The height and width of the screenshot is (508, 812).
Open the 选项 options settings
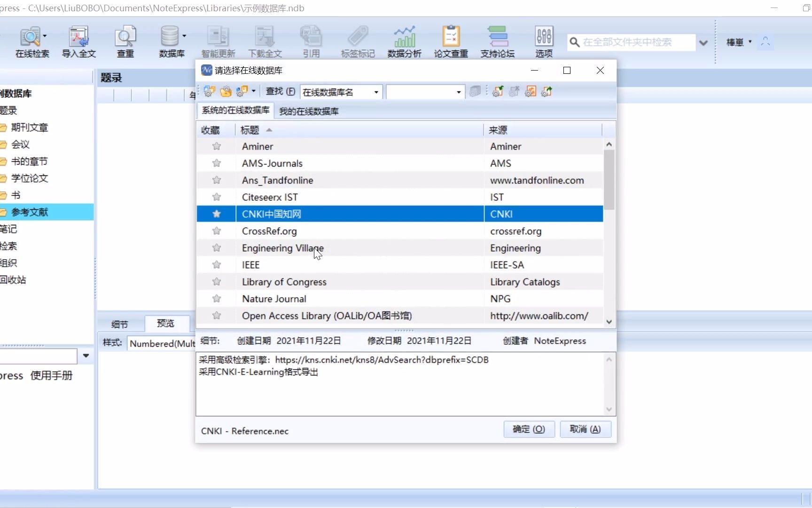[x=544, y=41]
